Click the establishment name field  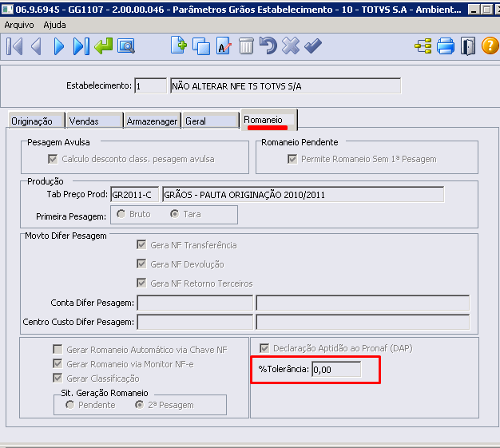coord(286,86)
